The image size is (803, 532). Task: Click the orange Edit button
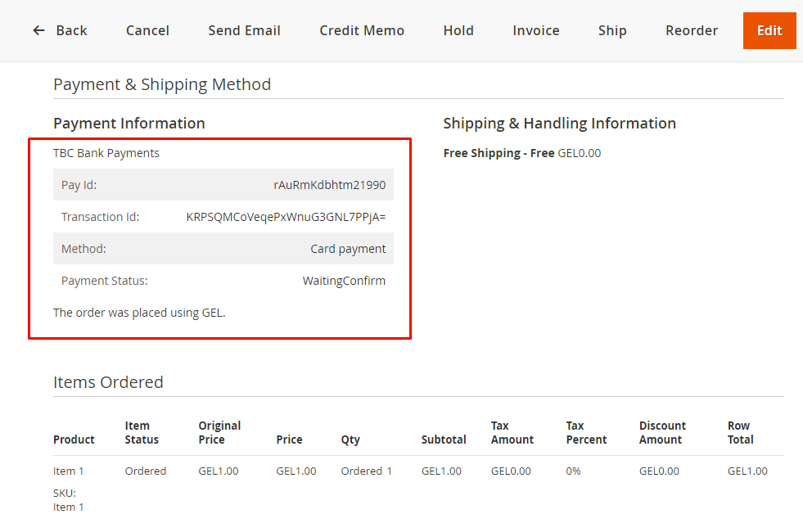point(769,30)
